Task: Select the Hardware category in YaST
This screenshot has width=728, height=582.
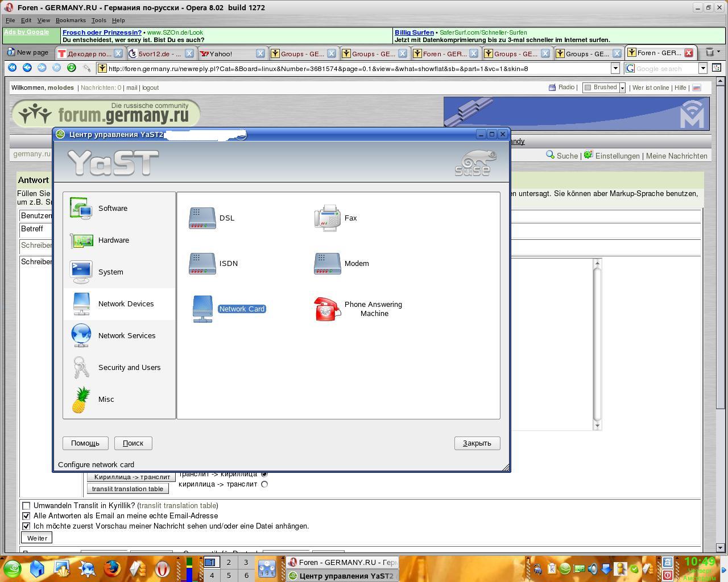Action: pos(119,240)
